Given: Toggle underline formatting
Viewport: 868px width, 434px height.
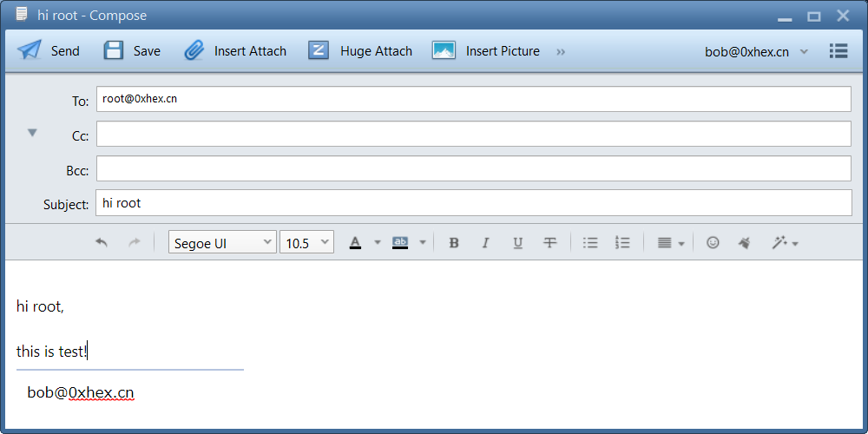Looking at the screenshot, I should tap(517, 243).
